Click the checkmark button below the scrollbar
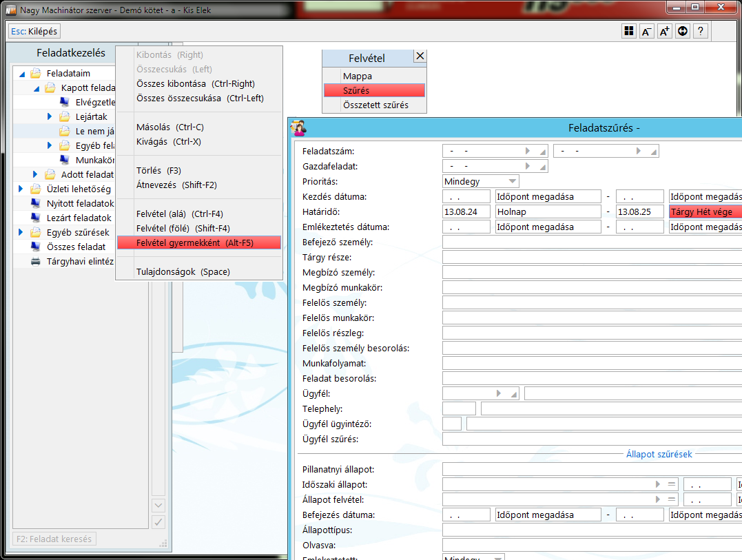The height and width of the screenshot is (560, 742). (158, 521)
